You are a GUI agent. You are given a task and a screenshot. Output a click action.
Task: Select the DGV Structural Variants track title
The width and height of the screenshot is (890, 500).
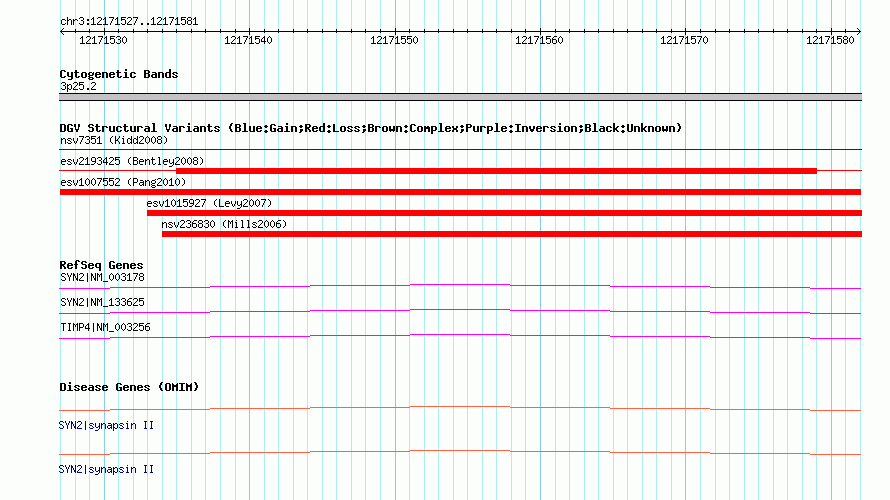371,128
